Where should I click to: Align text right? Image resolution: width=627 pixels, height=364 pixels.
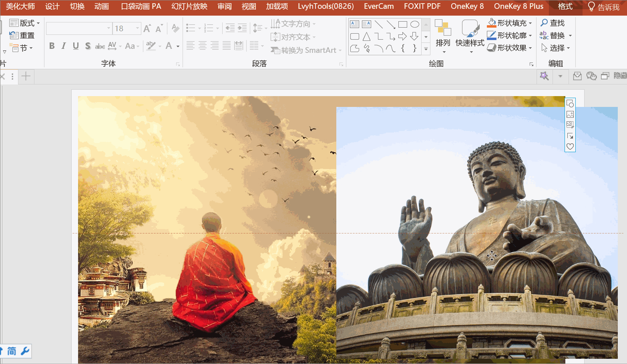(215, 46)
